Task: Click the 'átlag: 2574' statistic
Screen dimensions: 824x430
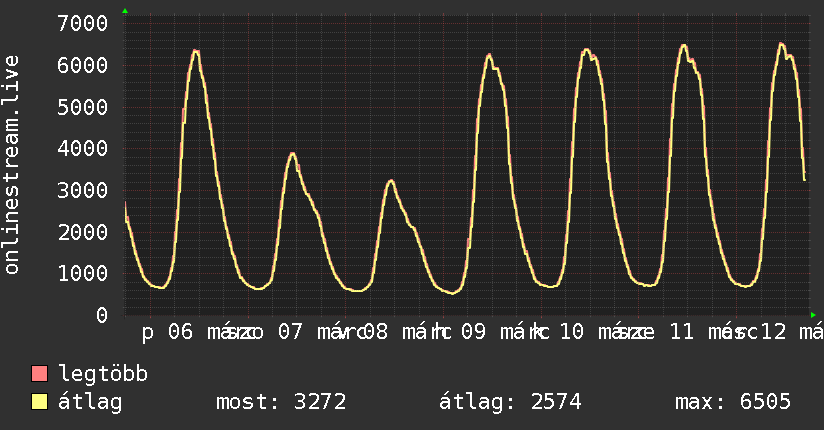Action: (510, 403)
